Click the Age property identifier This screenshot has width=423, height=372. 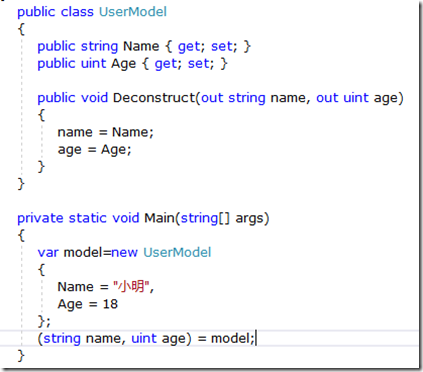(x=123, y=64)
